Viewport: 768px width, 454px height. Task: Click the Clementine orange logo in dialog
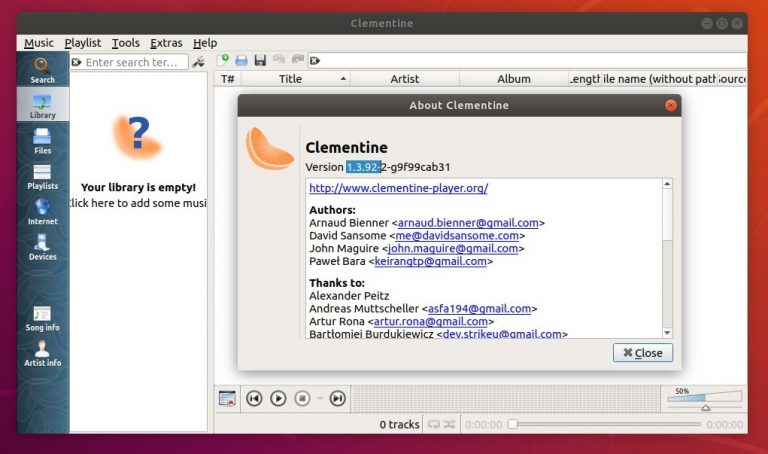tap(270, 148)
